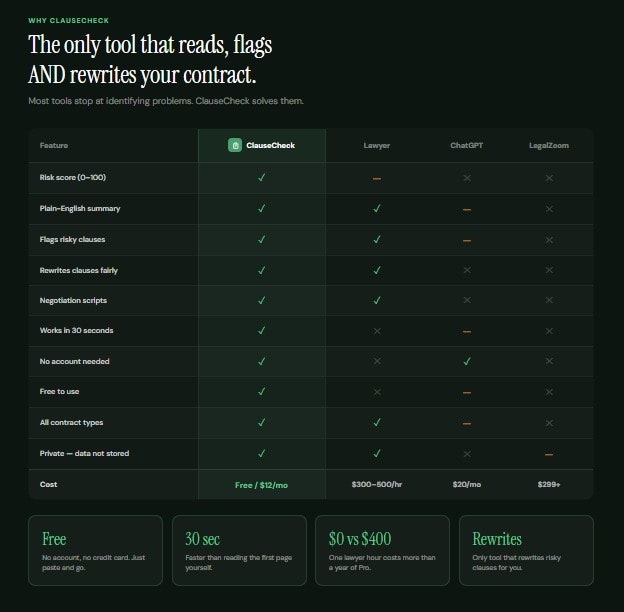Click the 'Free to use' row label
The image size is (624, 612).
pos(59,392)
